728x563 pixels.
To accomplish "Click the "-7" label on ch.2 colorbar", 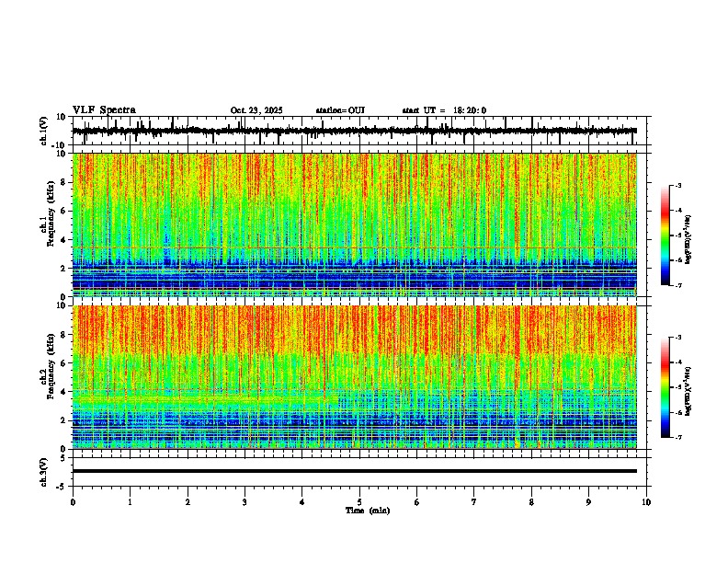I will (677, 437).
